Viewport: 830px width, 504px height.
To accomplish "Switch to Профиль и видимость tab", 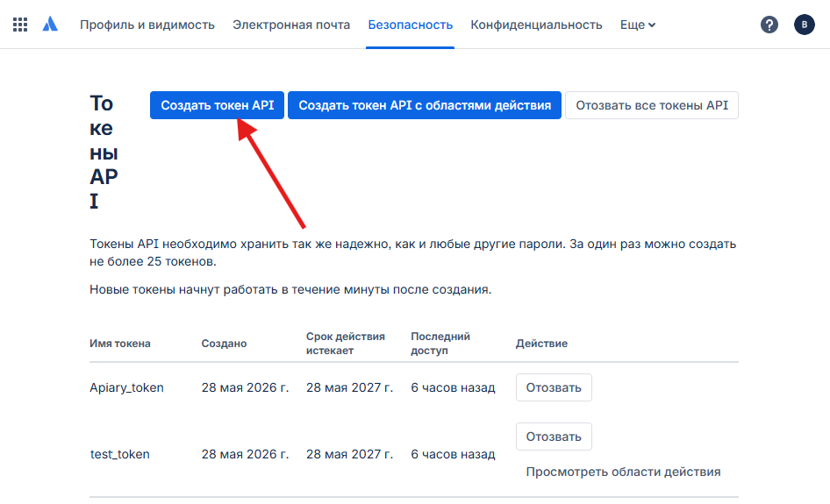I will pyautogui.click(x=147, y=25).
